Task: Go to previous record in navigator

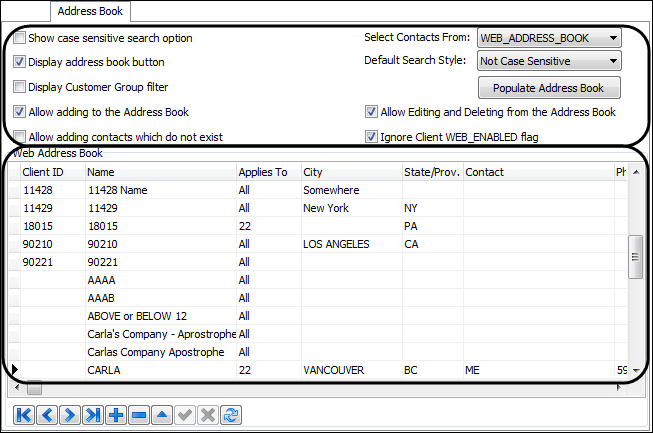Action: pos(47,415)
